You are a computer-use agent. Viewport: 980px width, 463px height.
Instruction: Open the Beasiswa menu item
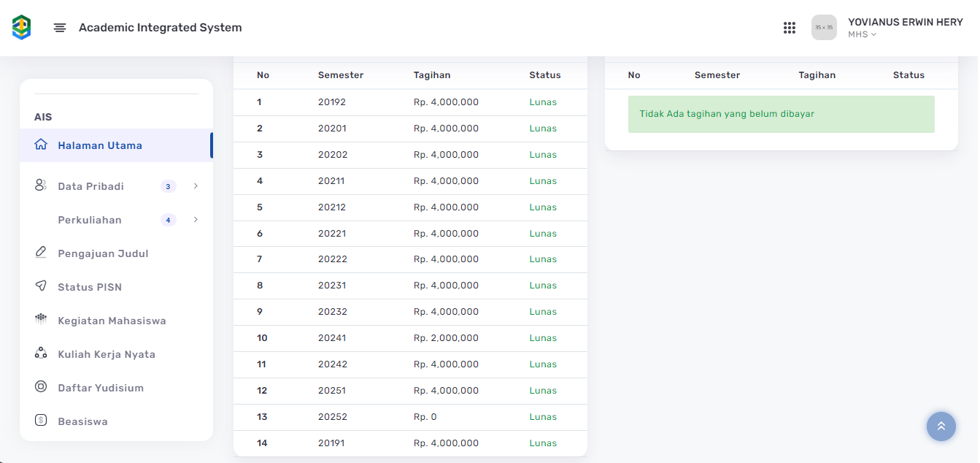(82, 421)
